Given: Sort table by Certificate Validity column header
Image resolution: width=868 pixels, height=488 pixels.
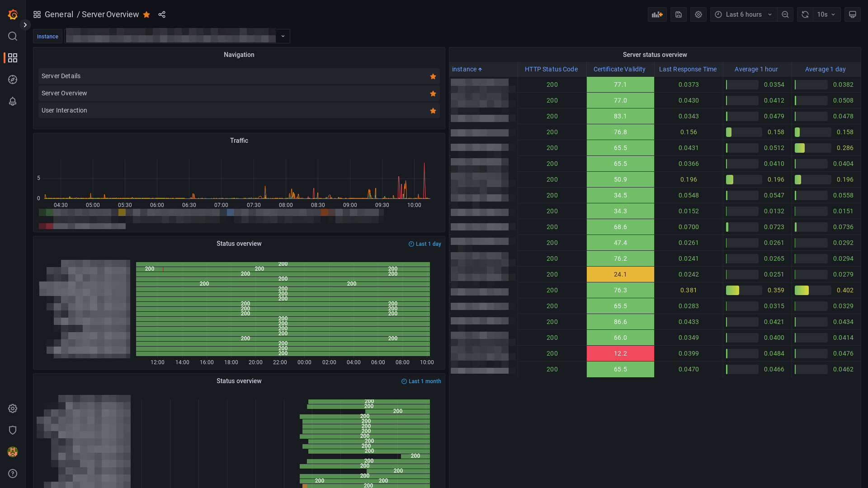Looking at the screenshot, I should pos(619,69).
